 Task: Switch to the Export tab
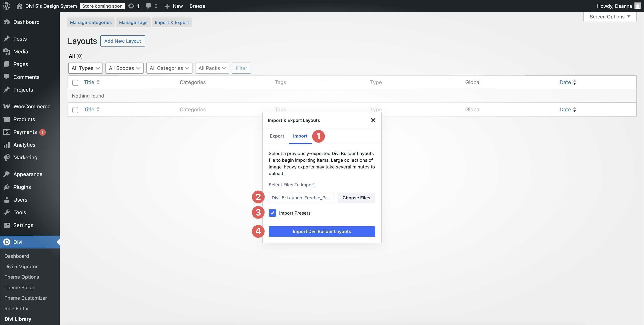(x=277, y=136)
